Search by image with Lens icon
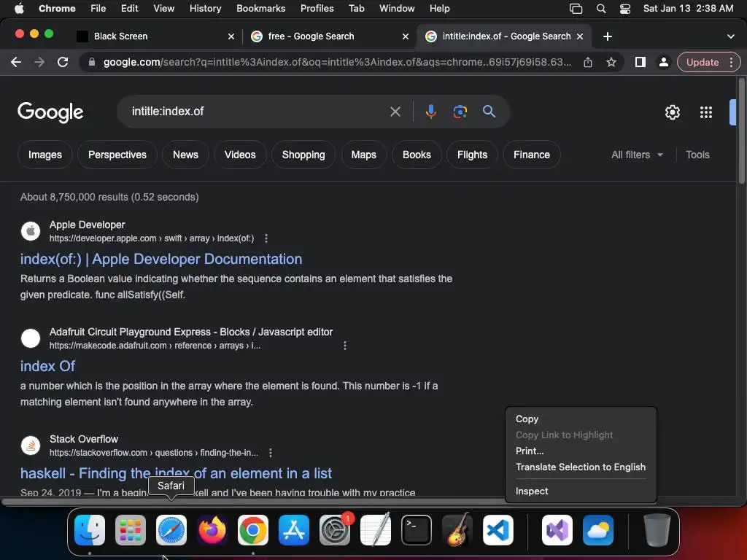The height and width of the screenshot is (560, 747). tap(460, 112)
